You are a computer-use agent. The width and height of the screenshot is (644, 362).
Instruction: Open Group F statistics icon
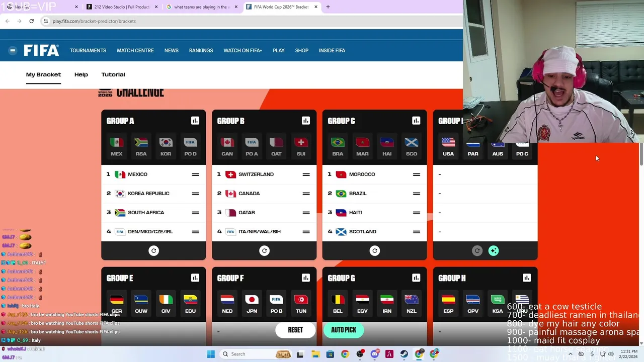click(305, 278)
